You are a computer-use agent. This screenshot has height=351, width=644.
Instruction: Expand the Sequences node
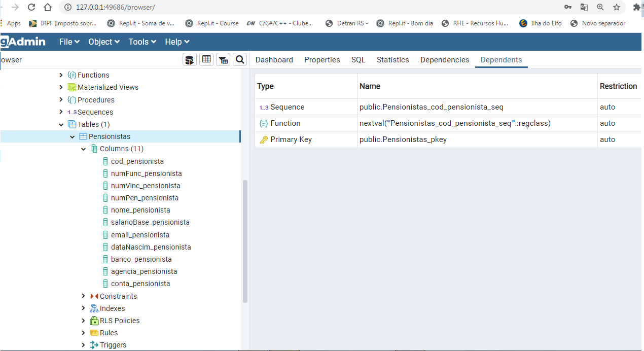point(61,112)
